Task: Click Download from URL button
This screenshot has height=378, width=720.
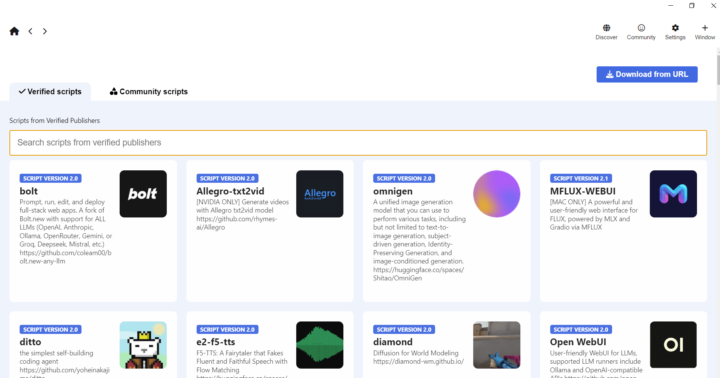Action: pos(647,74)
